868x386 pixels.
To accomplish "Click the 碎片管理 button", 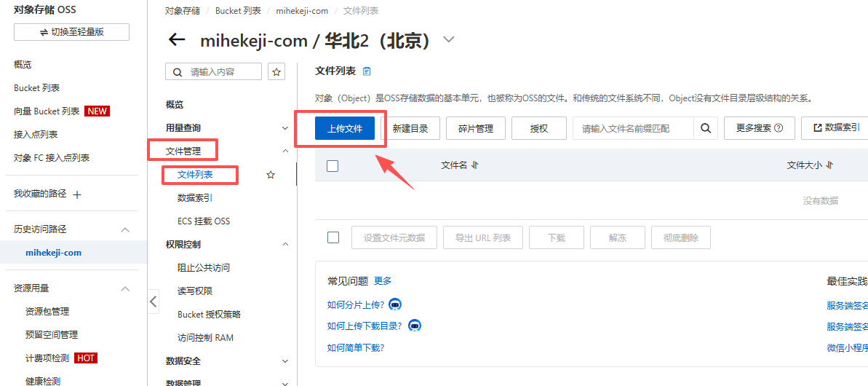I will (x=476, y=128).
